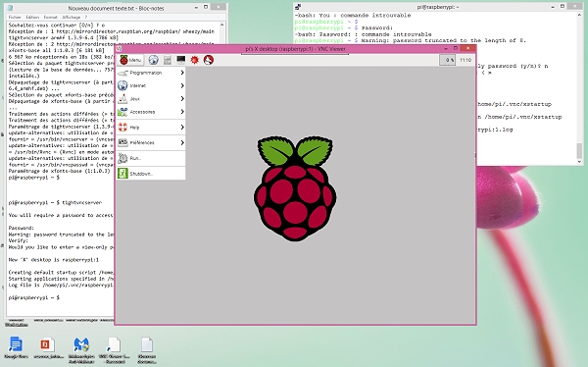Click the '-bash: You : commande introuvable' terminal line
The width and height of the screenshot is (588, 367).
click(353, 16)
